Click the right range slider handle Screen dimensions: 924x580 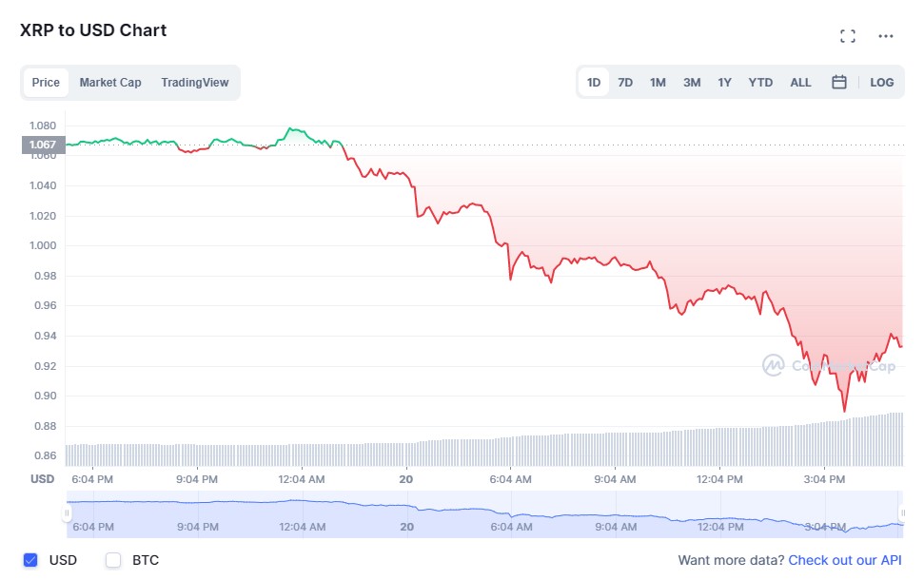[902, 513]
